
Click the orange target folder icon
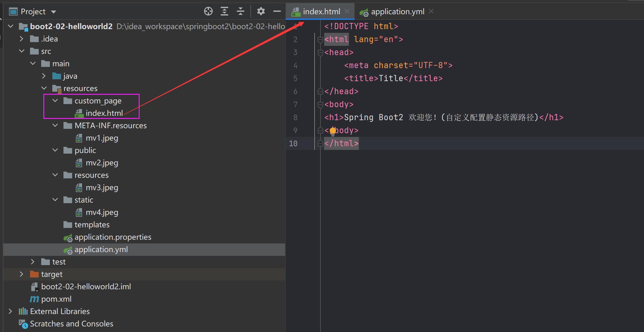(x=34, y=274)
